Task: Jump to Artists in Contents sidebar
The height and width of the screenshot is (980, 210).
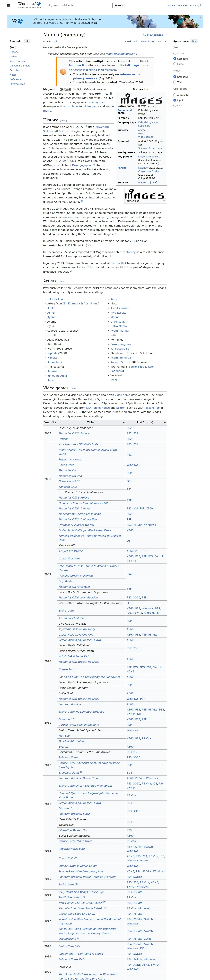Action: point(13,56)
